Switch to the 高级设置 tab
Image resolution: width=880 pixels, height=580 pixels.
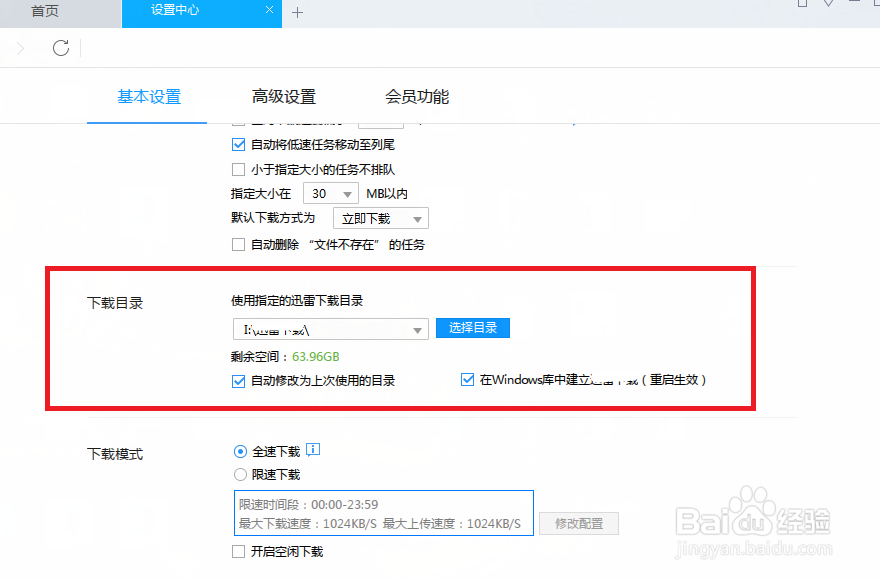tap(285, 96)
